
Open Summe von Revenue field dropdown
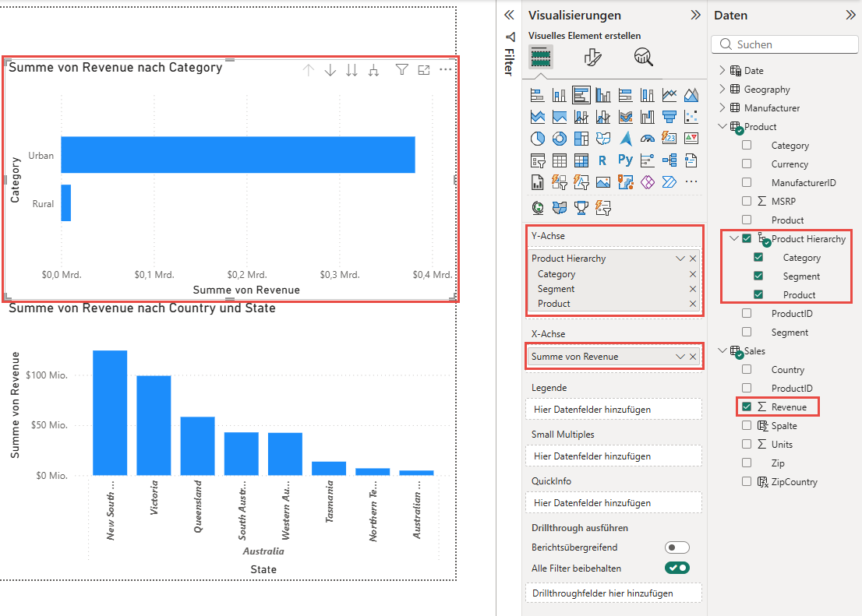680,357
